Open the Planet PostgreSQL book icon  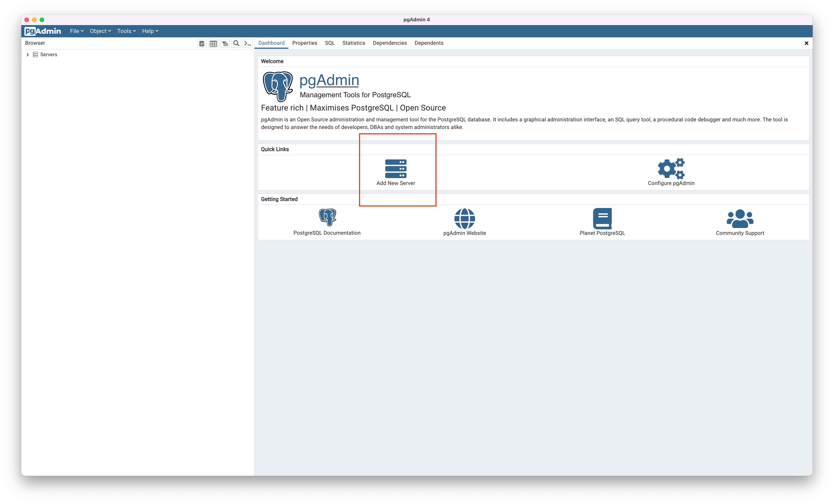[602, 218]
